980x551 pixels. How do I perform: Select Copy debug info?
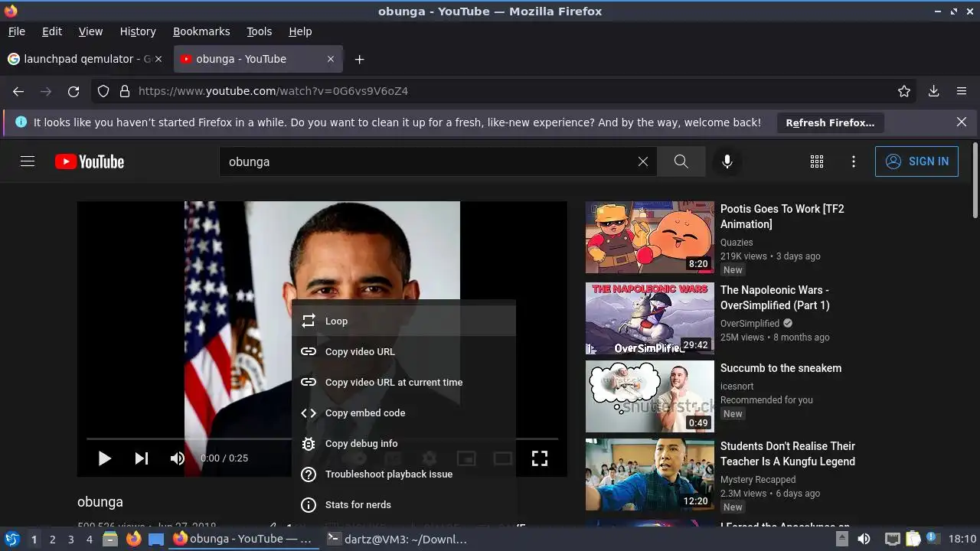(403, 443)
